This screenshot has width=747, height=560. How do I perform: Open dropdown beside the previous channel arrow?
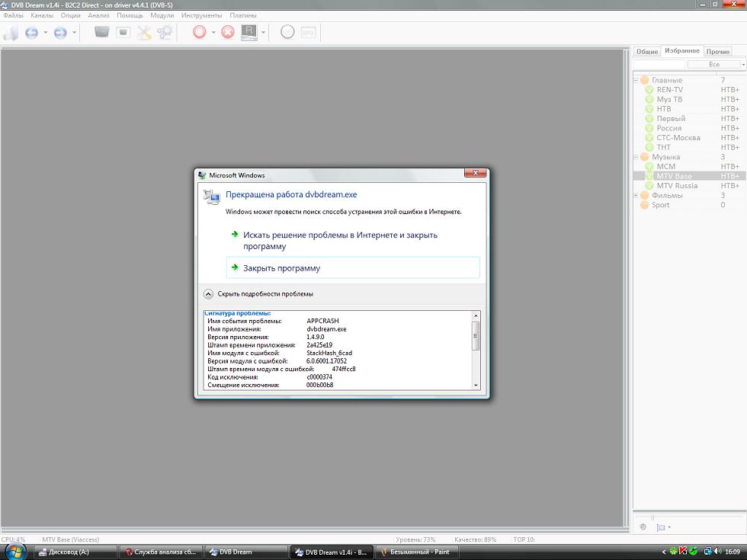pos(45,33)
